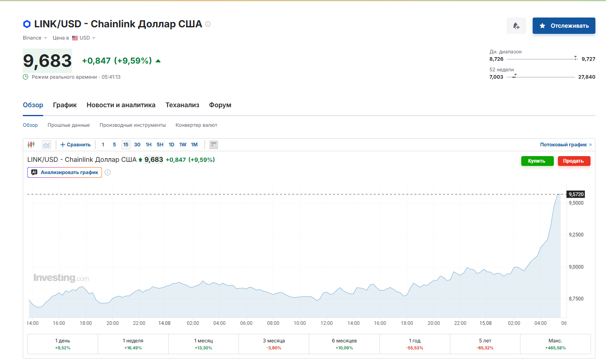Select the 3 месяца performance period
This screenshot has height=364, width=606.
click(x=274, y=344)
